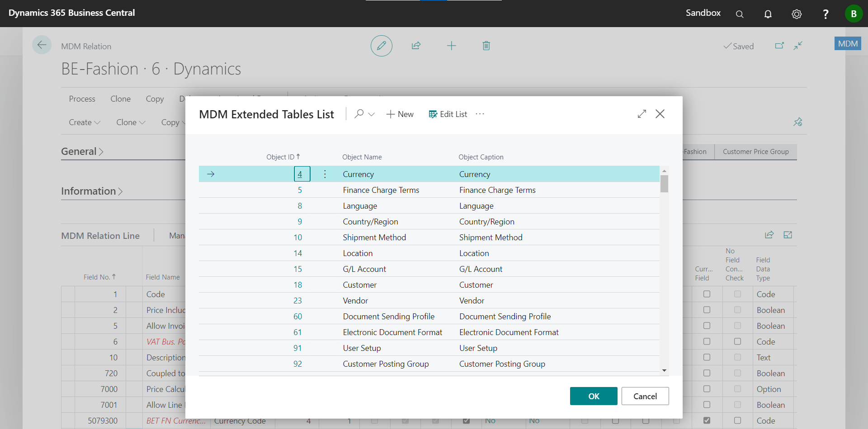Click the MDM badge at top right
Screen dimensions: 868x429
(x=848, y=44)
